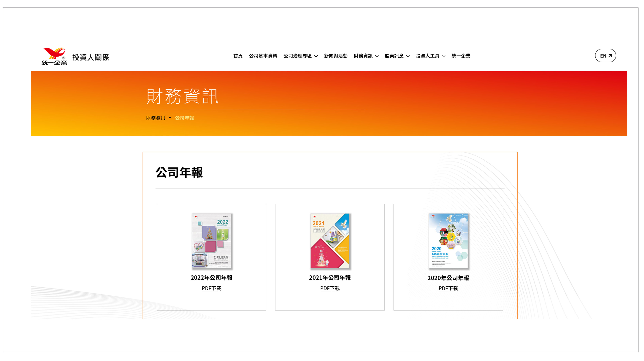Screen dimensions: 644x361
Task: Click the EN language switch button
Action: 605,56
